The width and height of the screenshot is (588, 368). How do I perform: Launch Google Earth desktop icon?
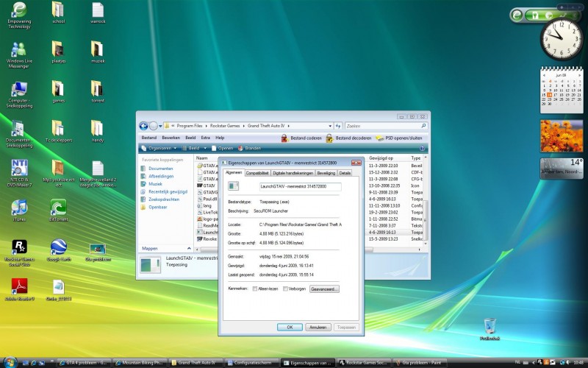pyautogui.click(x=59, y=250)
